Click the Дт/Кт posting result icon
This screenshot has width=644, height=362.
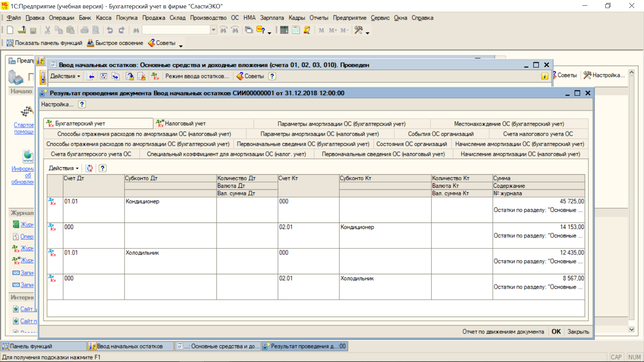(155, 76)
